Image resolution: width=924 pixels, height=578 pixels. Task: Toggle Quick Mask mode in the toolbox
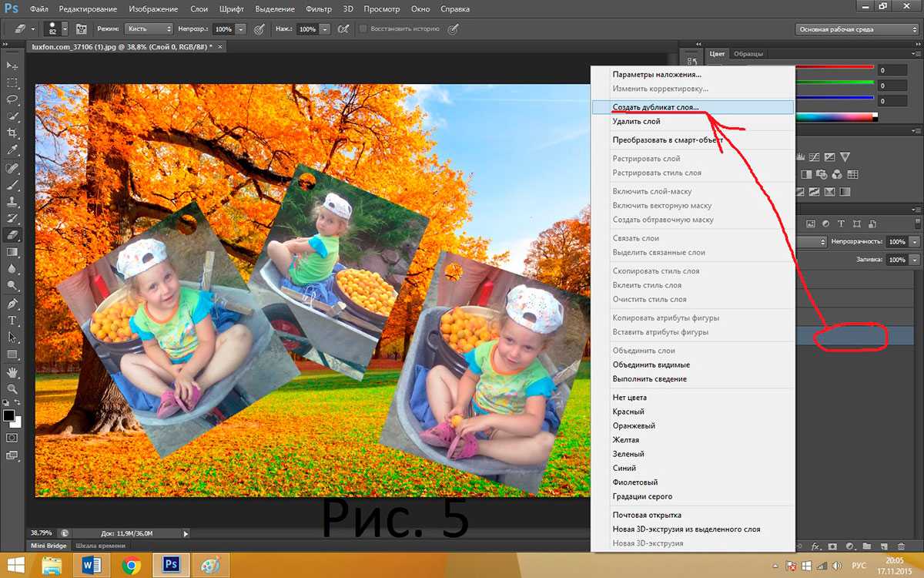click(12, 438)
